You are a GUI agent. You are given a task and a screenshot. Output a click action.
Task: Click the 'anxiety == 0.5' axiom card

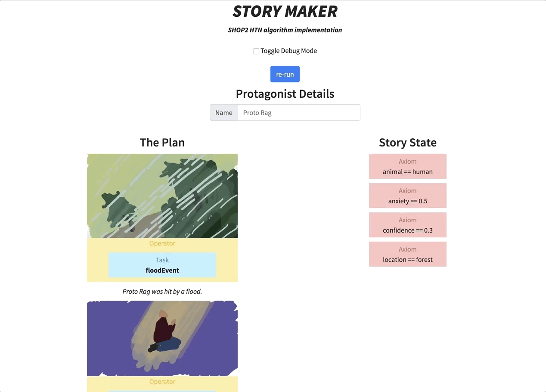pos(407,196)
